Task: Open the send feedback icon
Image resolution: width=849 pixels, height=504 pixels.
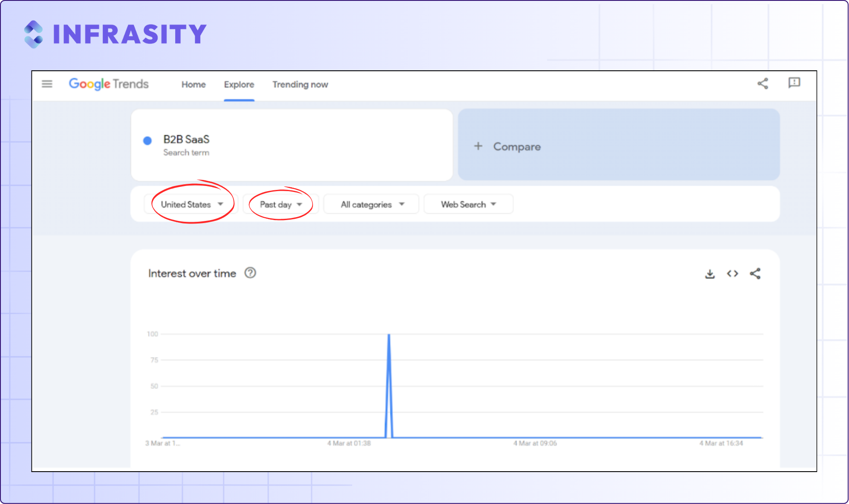Action: [794, 83]
